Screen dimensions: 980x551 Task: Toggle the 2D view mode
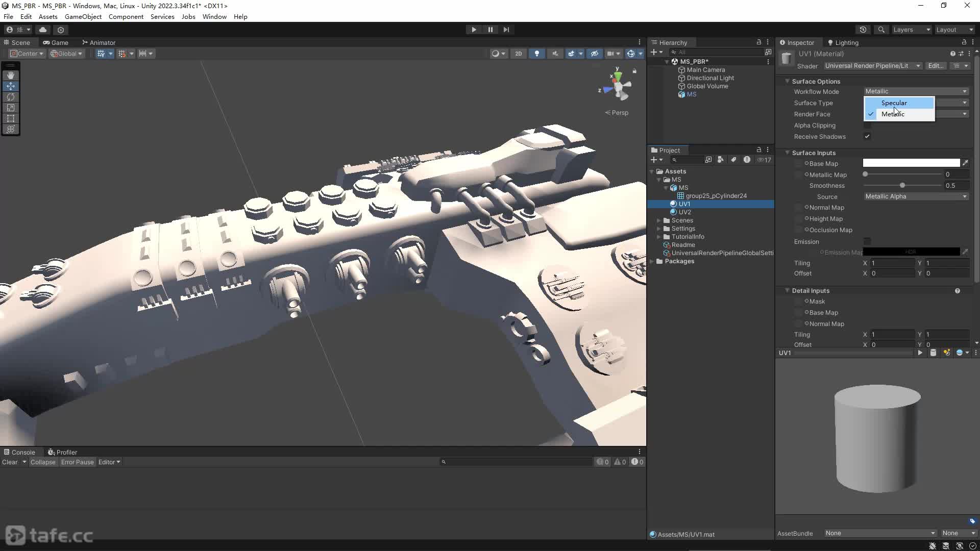pos(518,54)
